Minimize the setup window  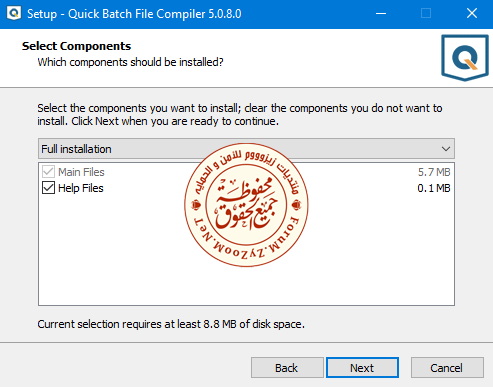(x=381, y=14)
